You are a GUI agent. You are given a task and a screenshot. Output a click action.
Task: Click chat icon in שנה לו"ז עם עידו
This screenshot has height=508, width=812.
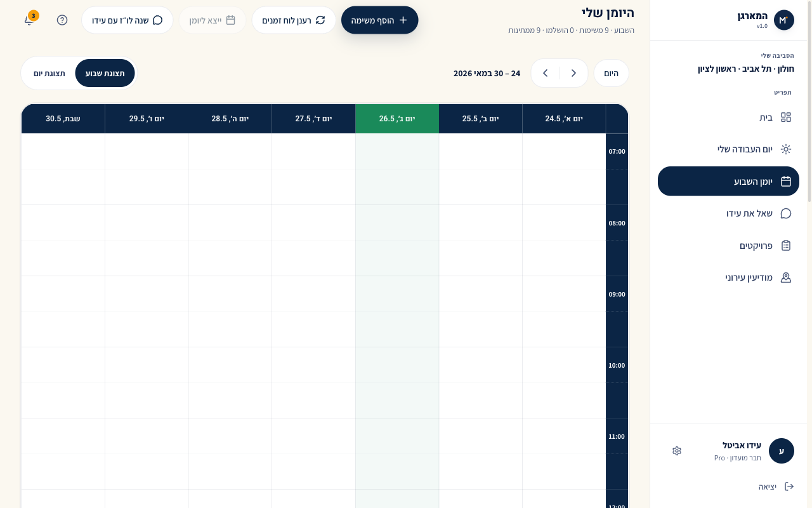click(158, 20)
